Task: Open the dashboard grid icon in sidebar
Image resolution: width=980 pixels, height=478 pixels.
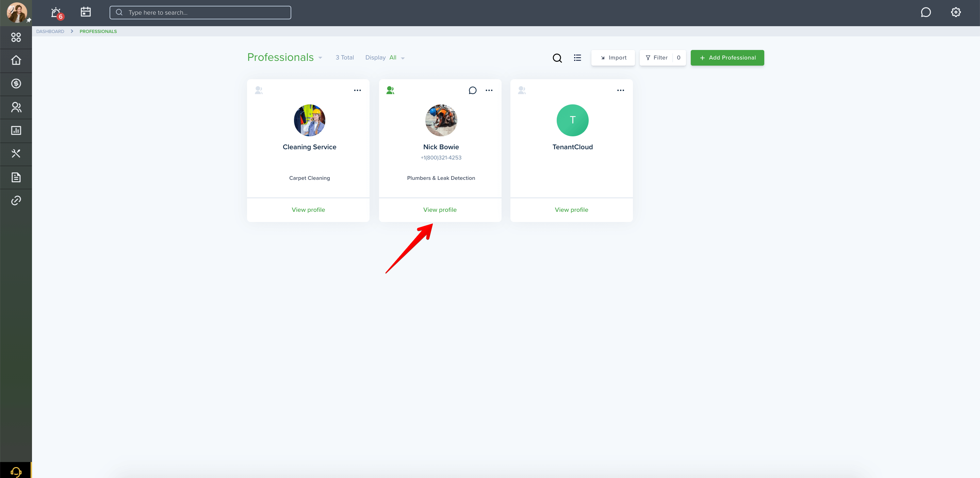Action: point(16,37)
